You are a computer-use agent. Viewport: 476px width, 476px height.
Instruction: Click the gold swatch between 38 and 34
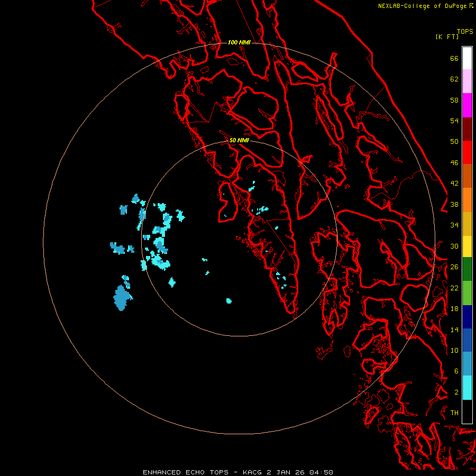[467, 224]
